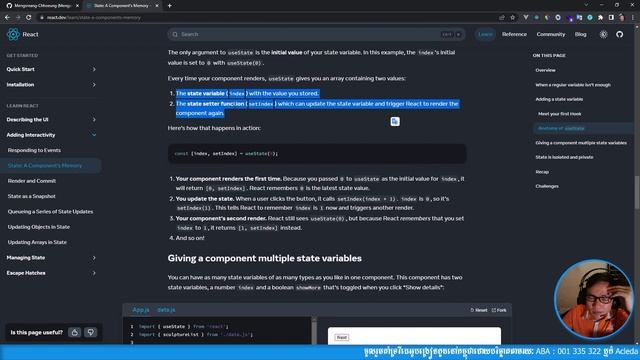Viewport: 640px width, 360px height.
Task: Click the browser forward arrow
Action: point(18,18)
